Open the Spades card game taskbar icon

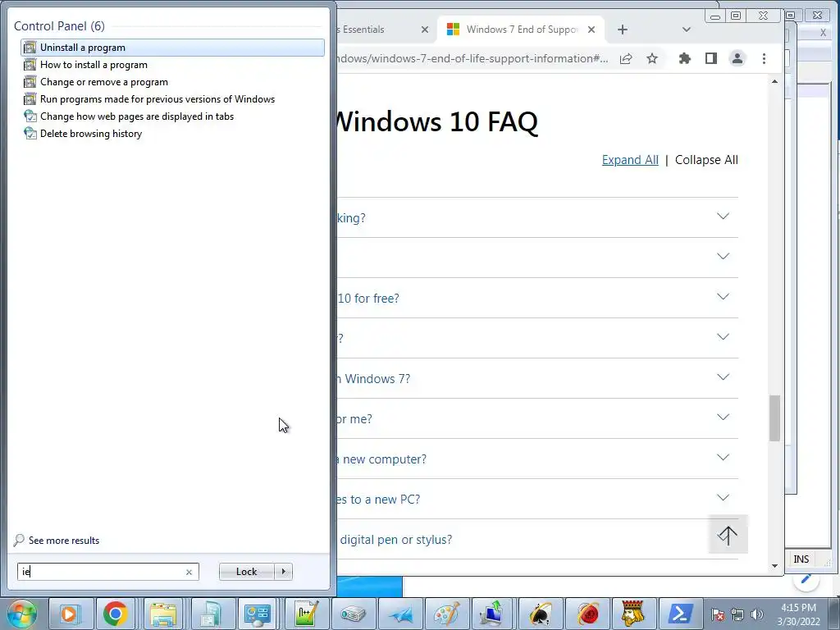pos(540,614)
